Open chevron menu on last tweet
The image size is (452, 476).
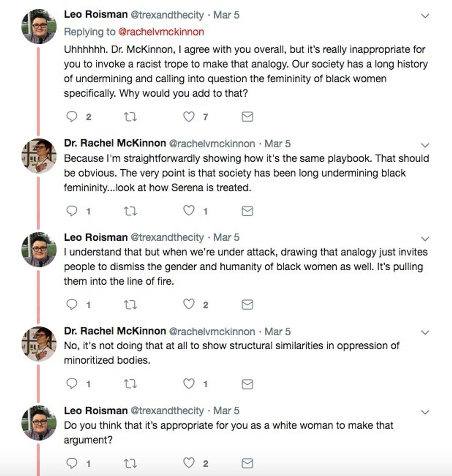pos(425,412)
